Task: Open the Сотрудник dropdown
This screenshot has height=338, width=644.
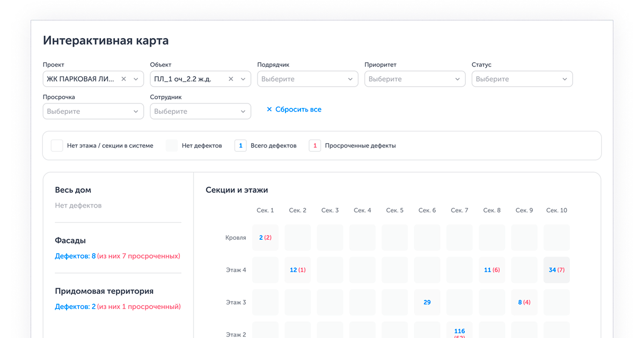Action: click(x=200, y=112)
